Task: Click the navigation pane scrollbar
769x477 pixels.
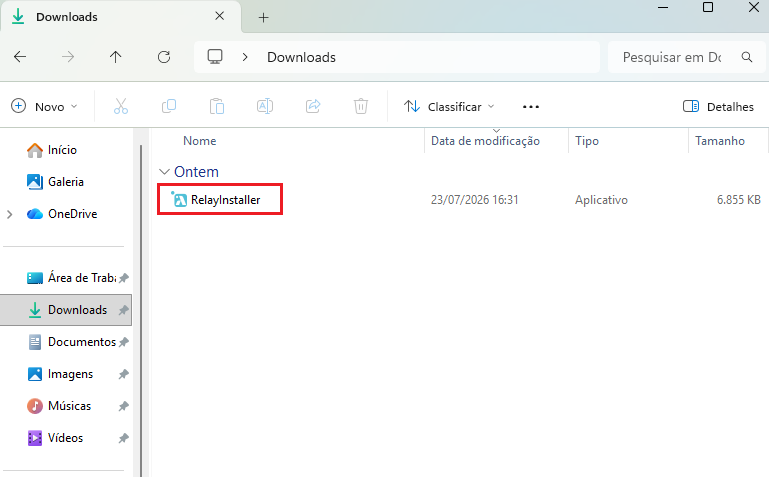Action: [141, 309]
